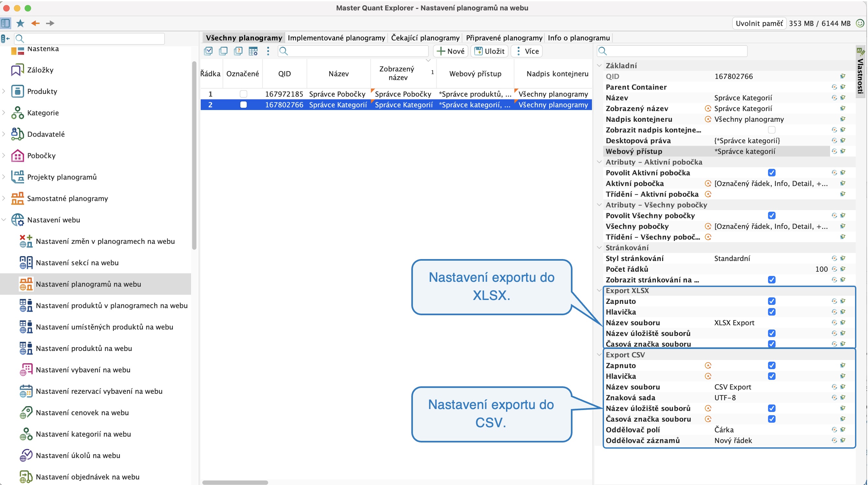Switch to Čekající planogramy tab

point(425,37)
